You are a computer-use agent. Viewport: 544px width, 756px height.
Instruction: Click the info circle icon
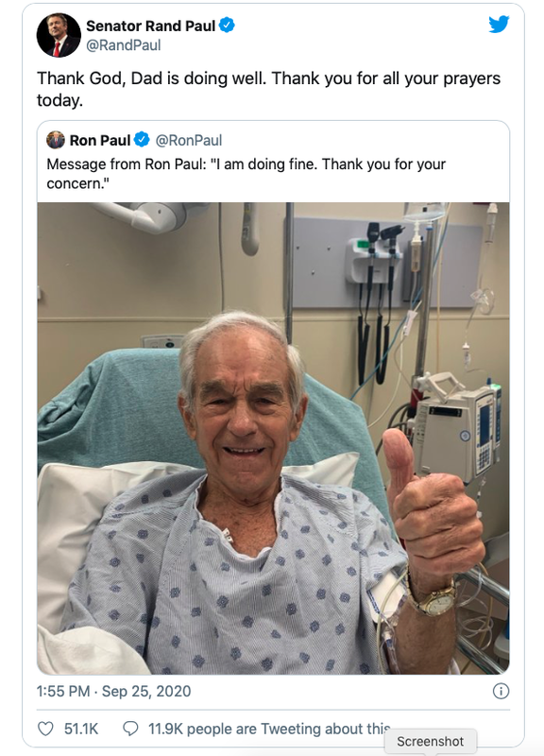pos(501,691)
